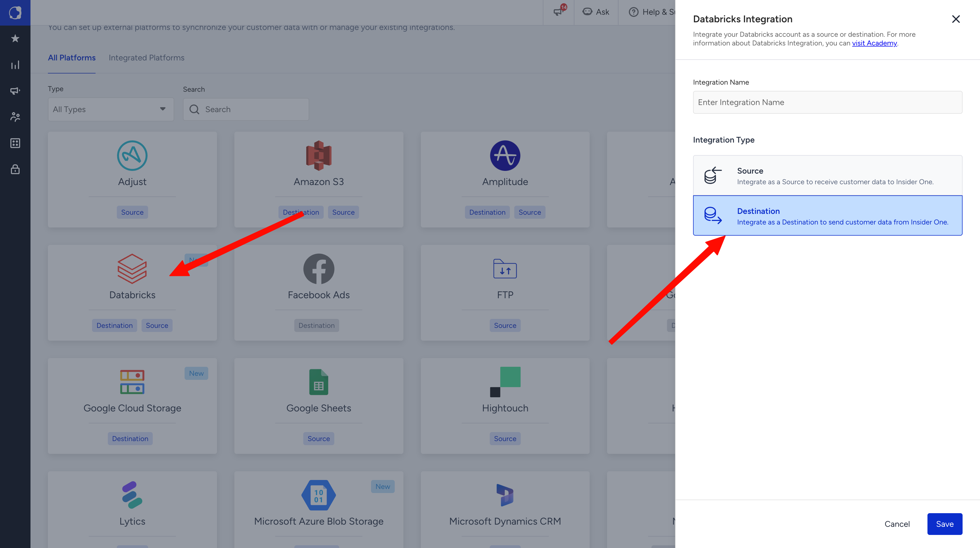This screenshot has width=980, height=548.
Task: Click the Source tag on FTP card
Action: (505, 325)
